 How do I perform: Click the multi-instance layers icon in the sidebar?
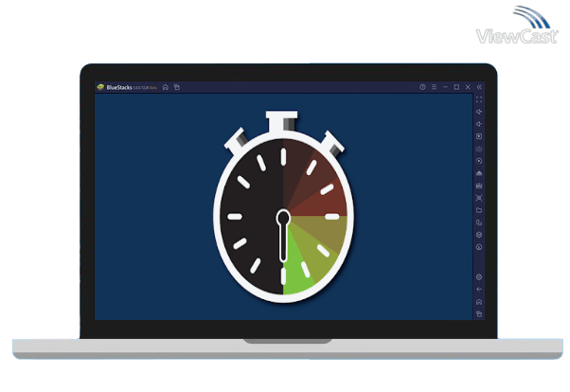pyautogui.click(x=479, y=235)
